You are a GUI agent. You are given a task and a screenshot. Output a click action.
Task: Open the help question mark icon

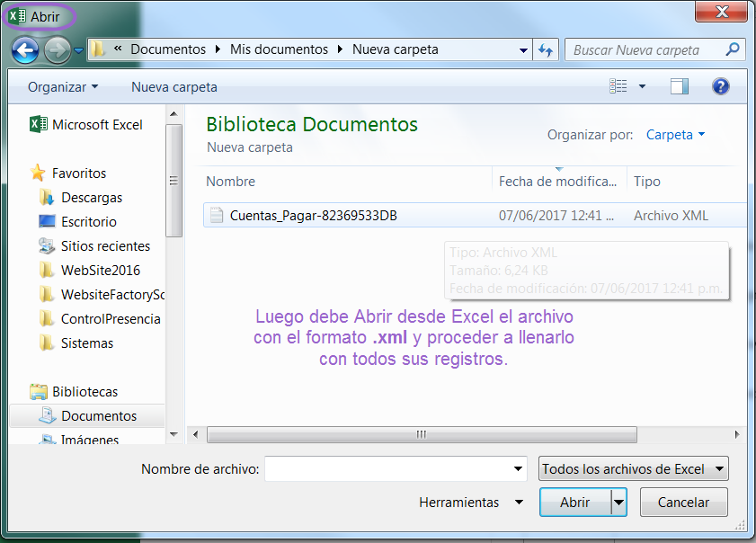click(x=721, y=86)
